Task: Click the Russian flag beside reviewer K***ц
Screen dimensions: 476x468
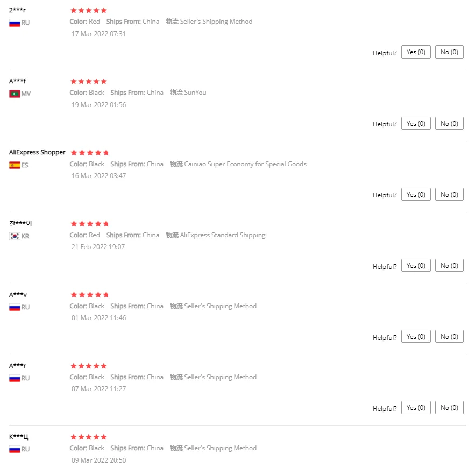Action: pos(15,449)
